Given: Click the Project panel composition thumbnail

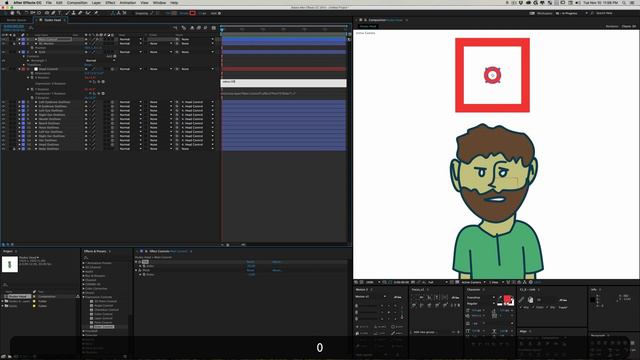Looking at the screenshot, I should [9, 264].
